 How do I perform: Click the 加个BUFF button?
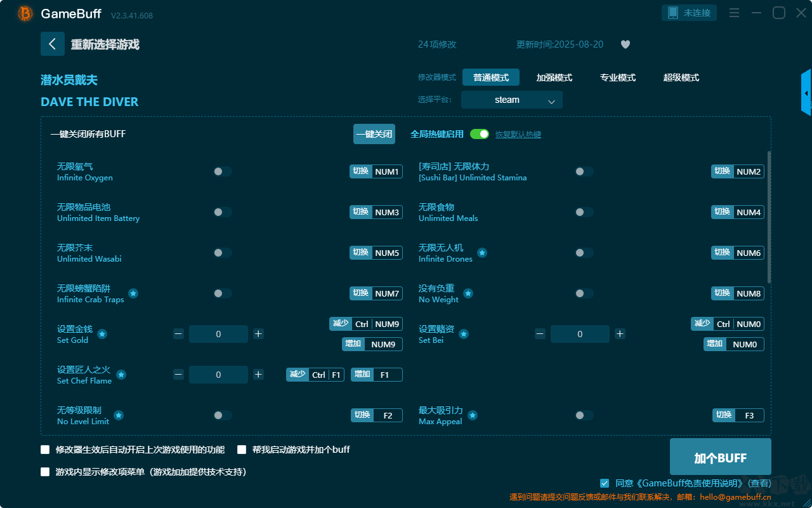[721, 457]
